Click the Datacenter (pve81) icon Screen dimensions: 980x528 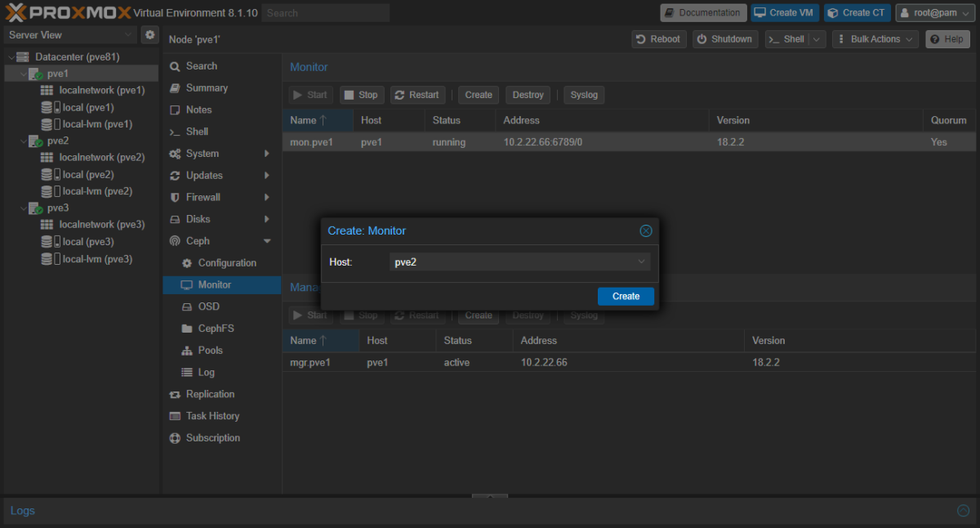pos(24,57)
